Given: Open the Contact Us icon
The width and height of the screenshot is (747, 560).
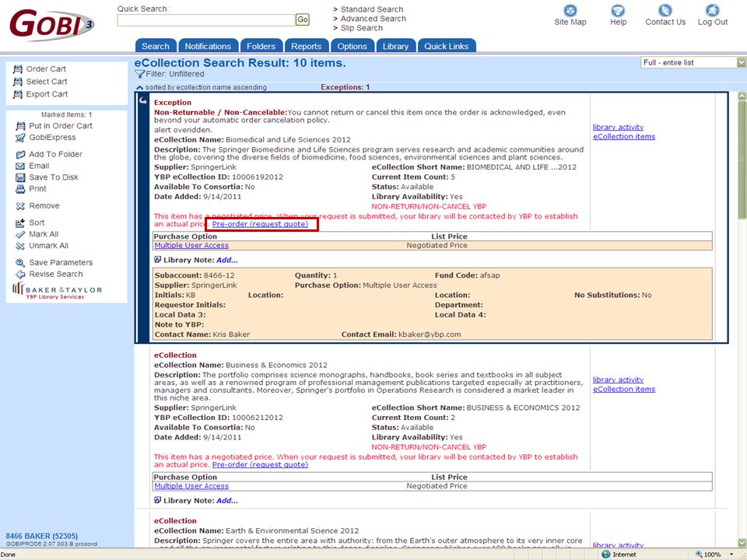Looking at the screenshot, I should coord(665,10).
